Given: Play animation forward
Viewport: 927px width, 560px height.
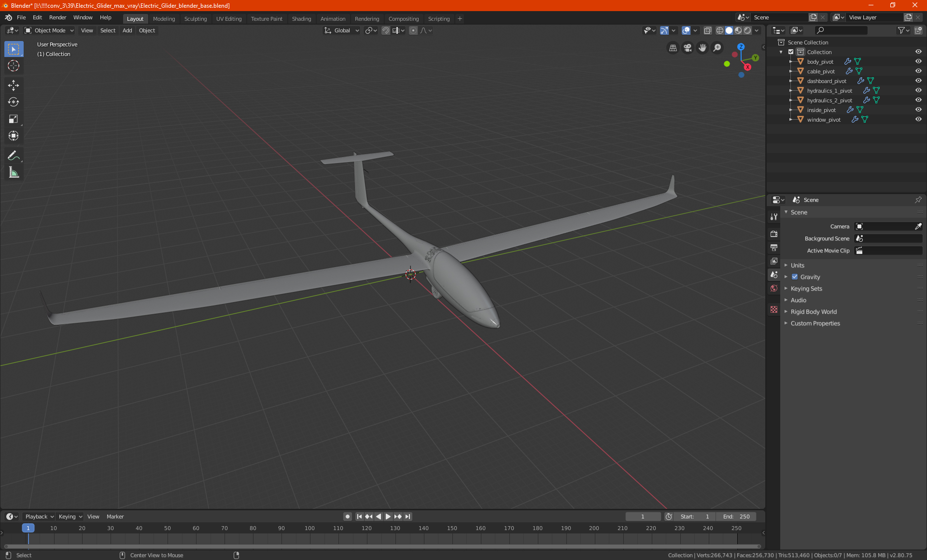Looking at the screenshot, I should click(388, 517).
